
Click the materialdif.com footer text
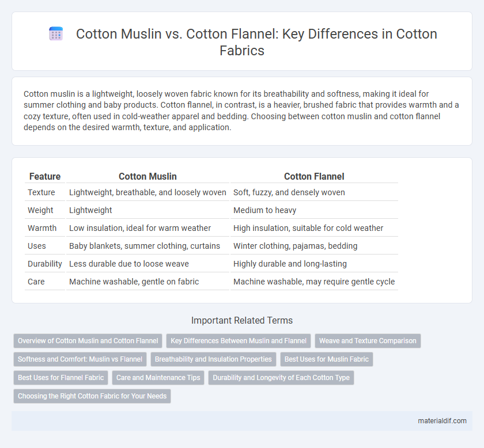(x=442, y=421)
